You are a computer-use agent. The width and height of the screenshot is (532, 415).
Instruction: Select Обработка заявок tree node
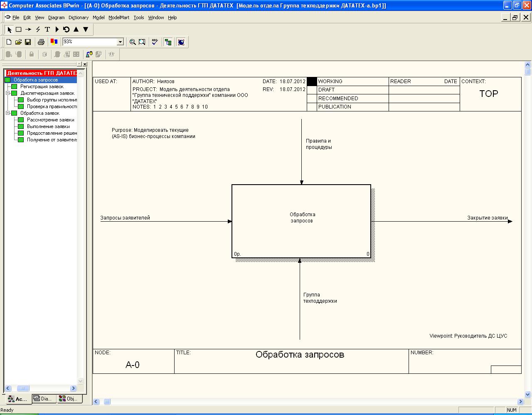[40, 113]
